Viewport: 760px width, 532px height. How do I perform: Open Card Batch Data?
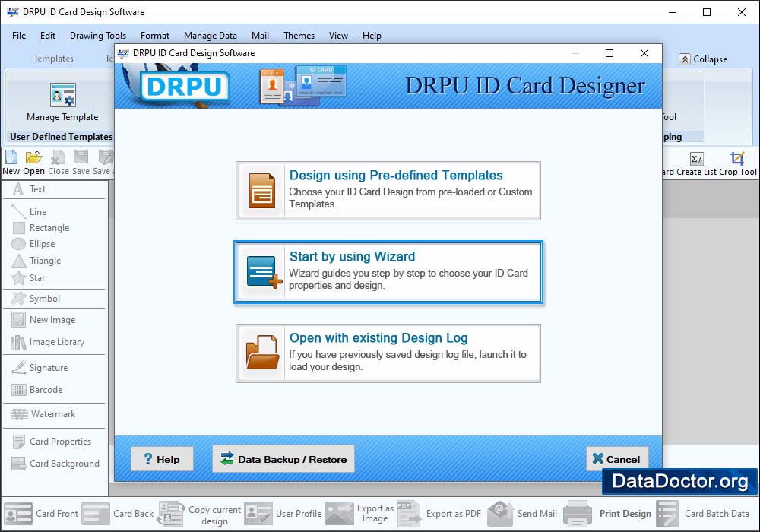703,514
